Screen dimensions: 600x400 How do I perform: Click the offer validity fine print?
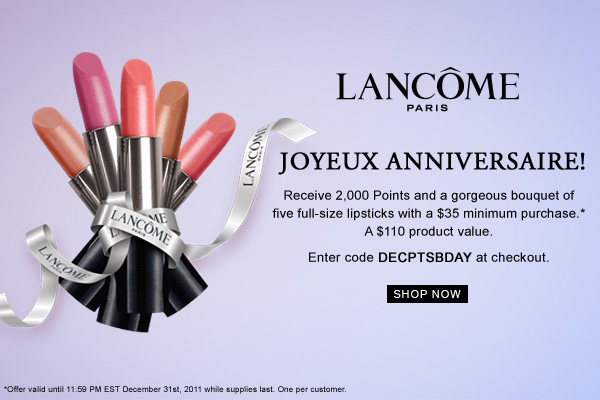click(175, 389)
